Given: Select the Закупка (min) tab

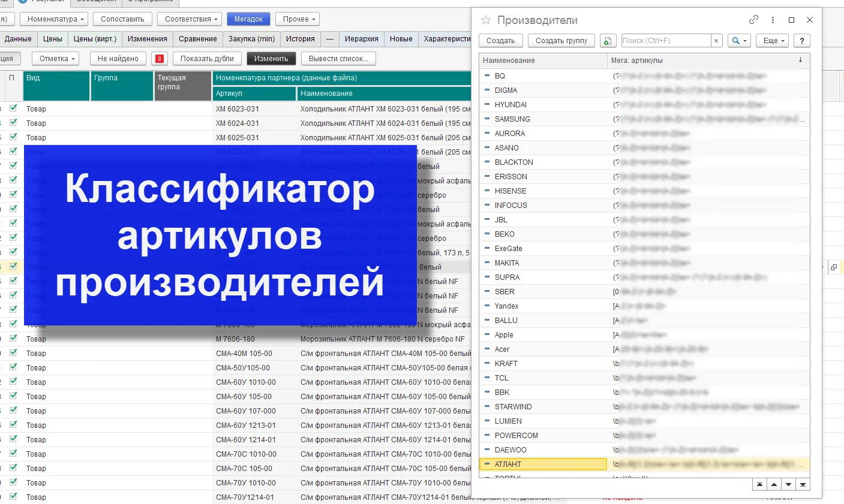Looking at the screenshot, I should pyautogui.click(x=252, y=39).
